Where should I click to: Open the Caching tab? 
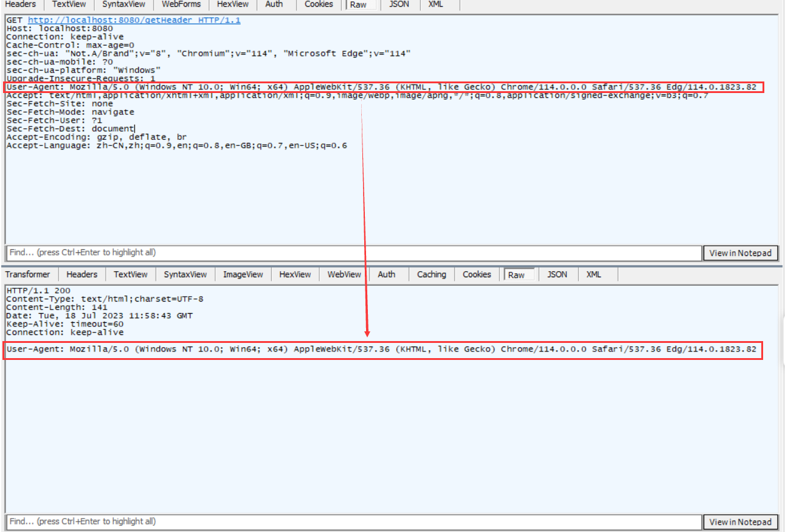[432, 275]
